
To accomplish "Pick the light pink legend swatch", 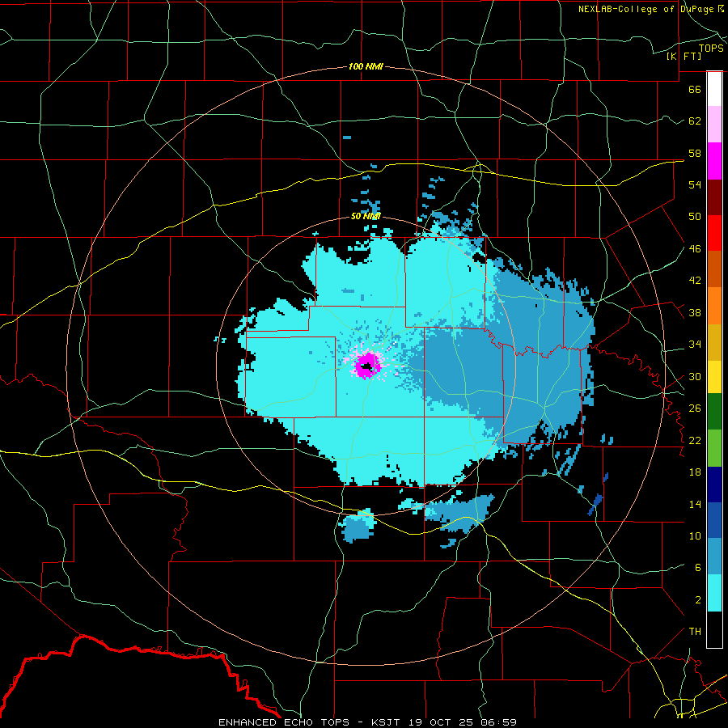I will point(714,125).
